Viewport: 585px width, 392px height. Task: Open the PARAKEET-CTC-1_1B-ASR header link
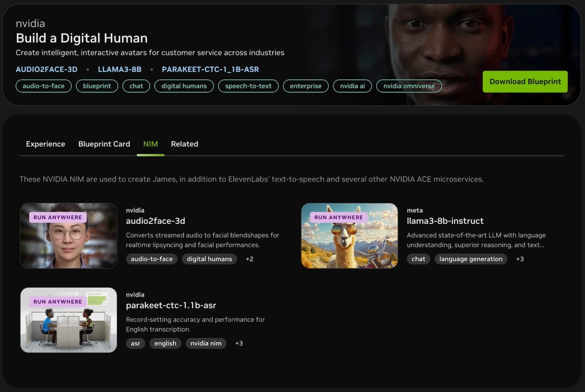click(x=210, y=69)
